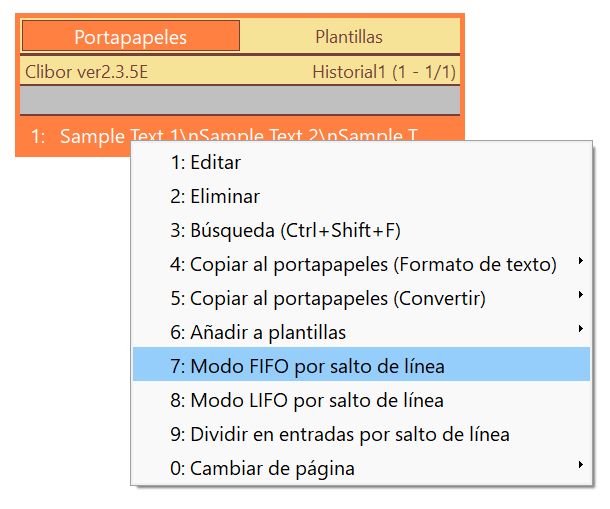Image resolution: width=610 pixels, height=509 pixels.
Task: Open the Plantillas tab
Action: click(349, 36)
